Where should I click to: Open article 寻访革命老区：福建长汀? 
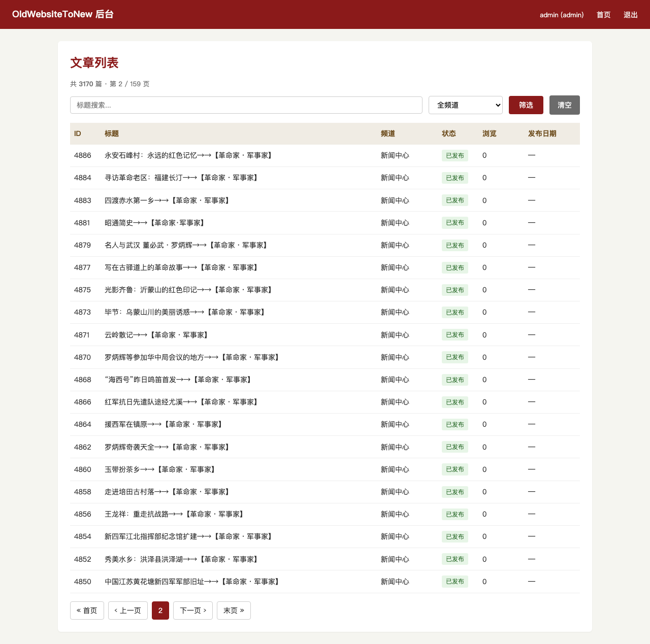(x=182, y=178)
